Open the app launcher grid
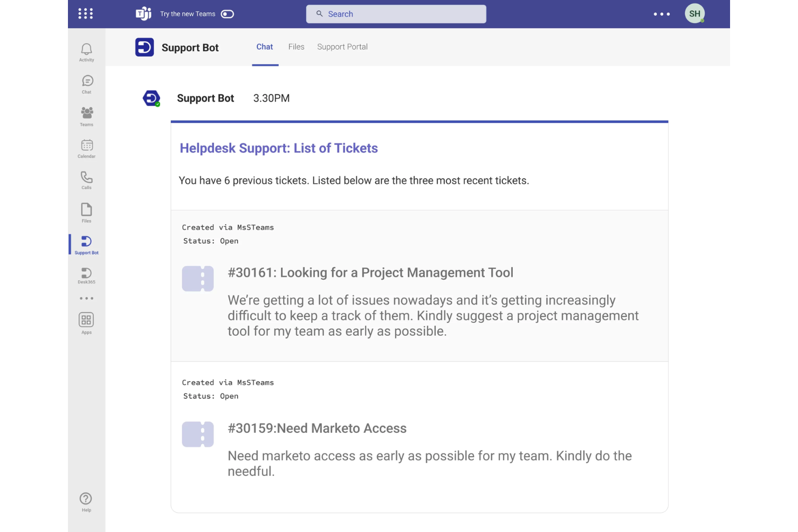798x532 pixels. click(x=86, y=14)
